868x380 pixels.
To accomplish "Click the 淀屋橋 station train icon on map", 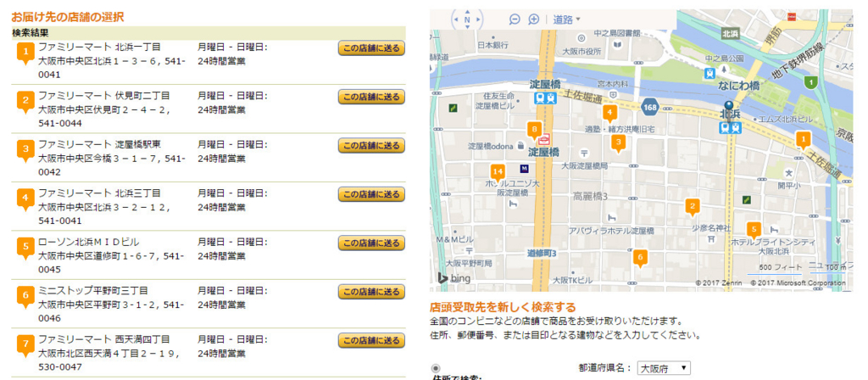I will [545, 98].
